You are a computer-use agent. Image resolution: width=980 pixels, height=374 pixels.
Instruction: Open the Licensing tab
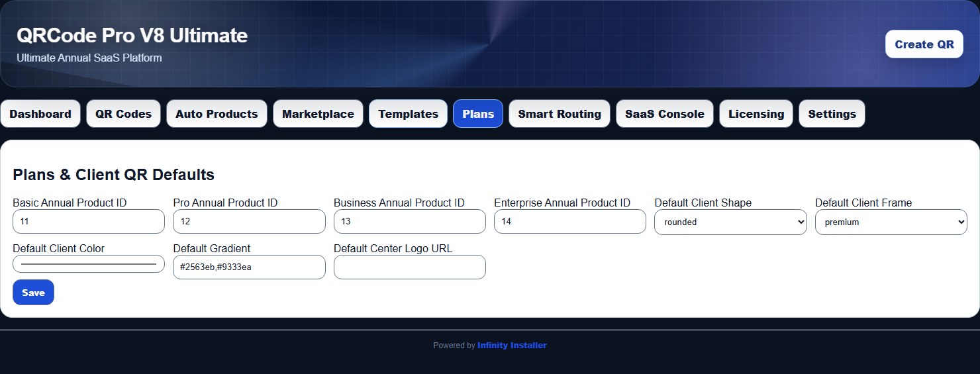click(x=756, y=114)
